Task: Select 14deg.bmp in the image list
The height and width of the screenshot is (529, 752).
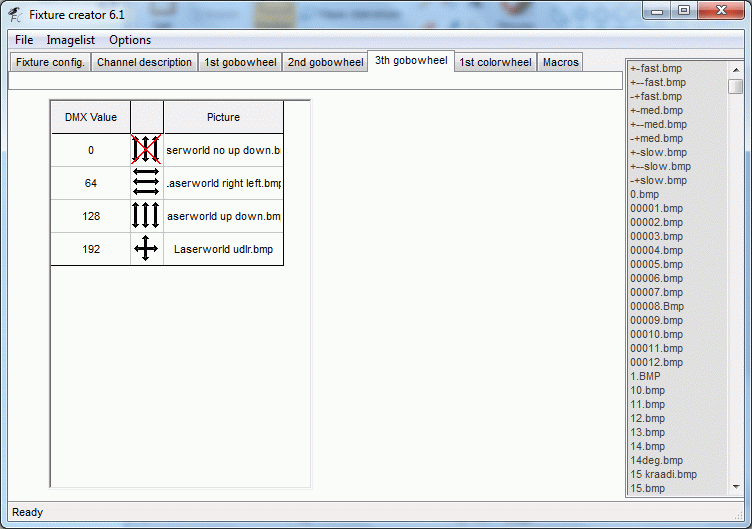Action: [656, 460]
